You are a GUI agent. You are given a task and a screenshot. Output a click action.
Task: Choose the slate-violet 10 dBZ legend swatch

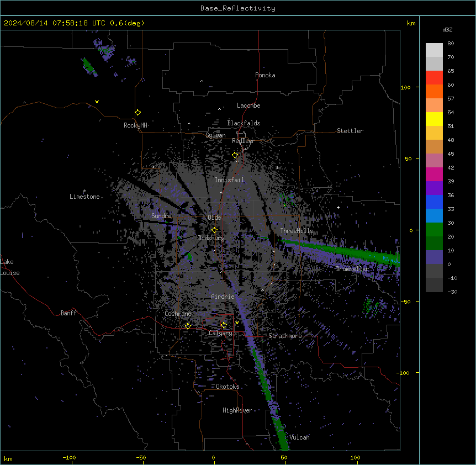coord(434,257)
